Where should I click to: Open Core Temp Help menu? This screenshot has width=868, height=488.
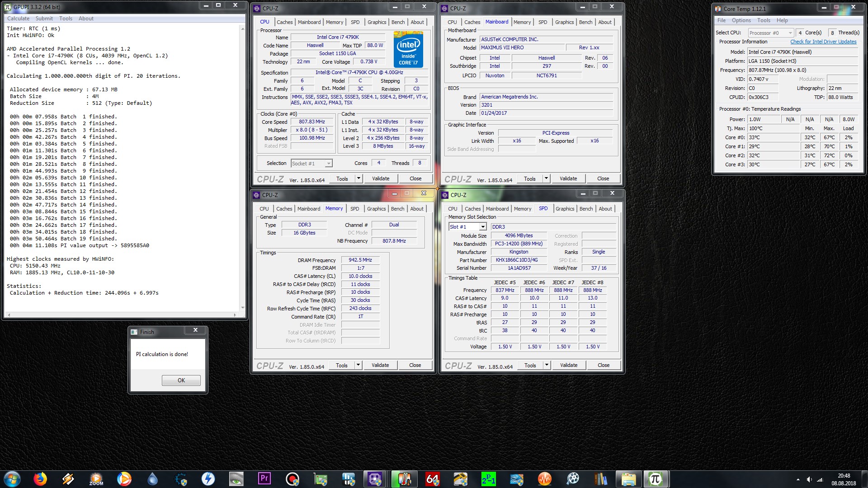(x=782, y=20)
